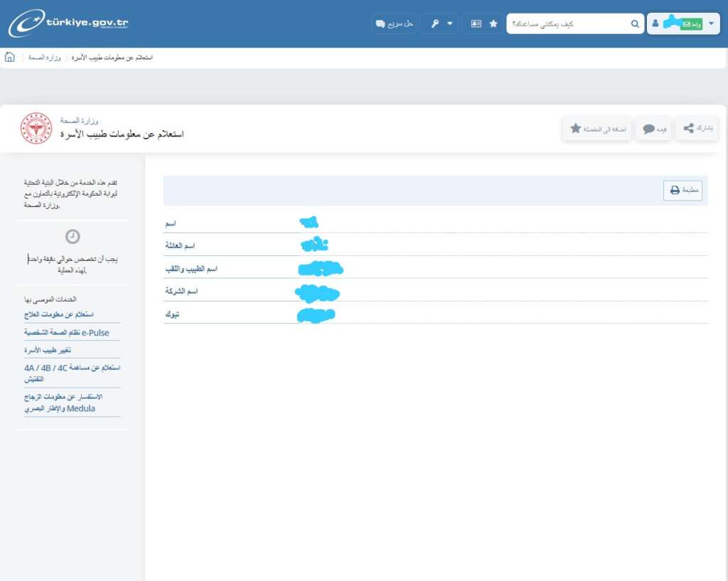Click the clock icon in sidebar

point(73,237)
